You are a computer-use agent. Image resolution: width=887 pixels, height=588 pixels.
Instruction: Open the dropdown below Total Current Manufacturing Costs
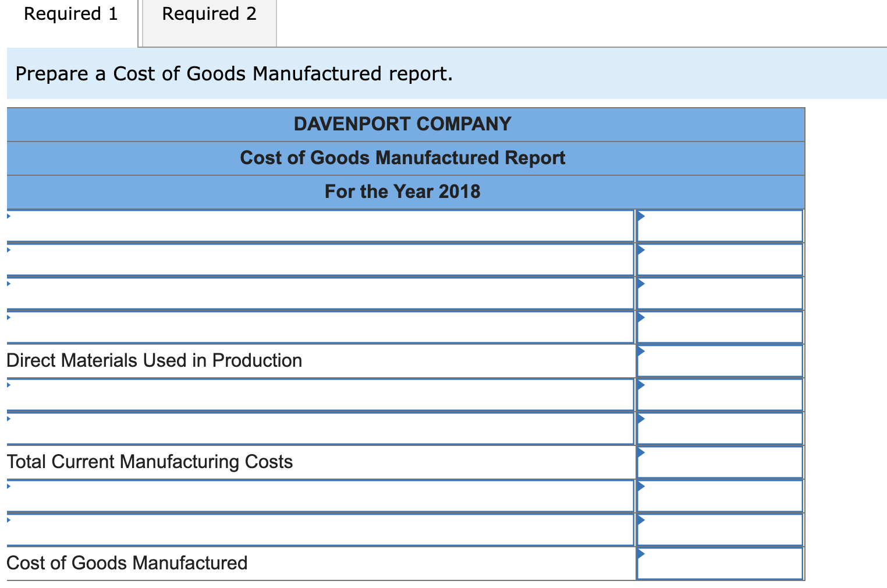point(8,486)
